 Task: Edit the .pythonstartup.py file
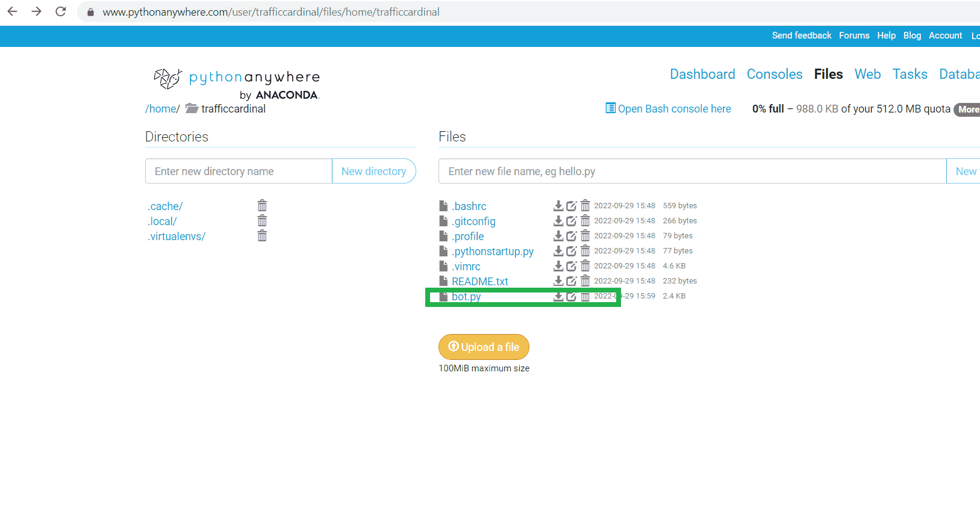pos(572,251)
